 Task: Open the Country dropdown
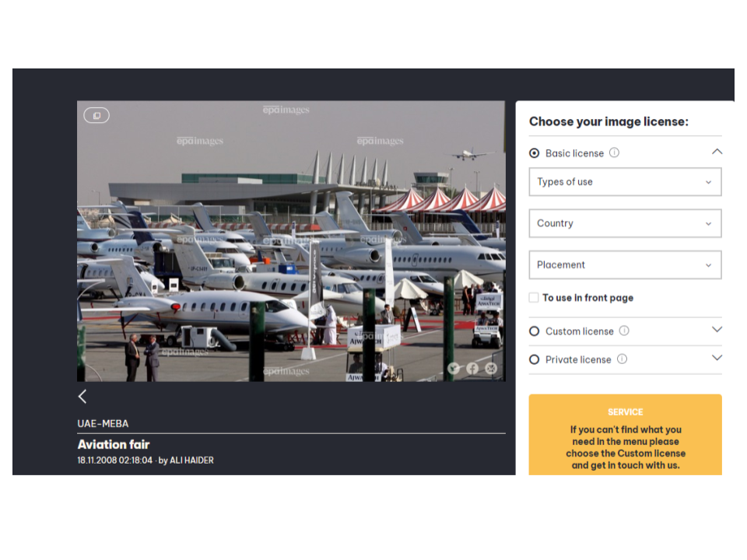[625, 223]
